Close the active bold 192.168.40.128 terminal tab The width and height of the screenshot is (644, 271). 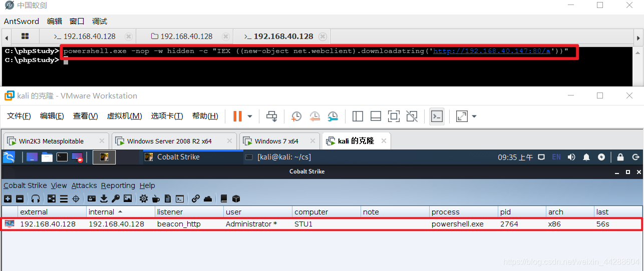[x=323, y=36]
